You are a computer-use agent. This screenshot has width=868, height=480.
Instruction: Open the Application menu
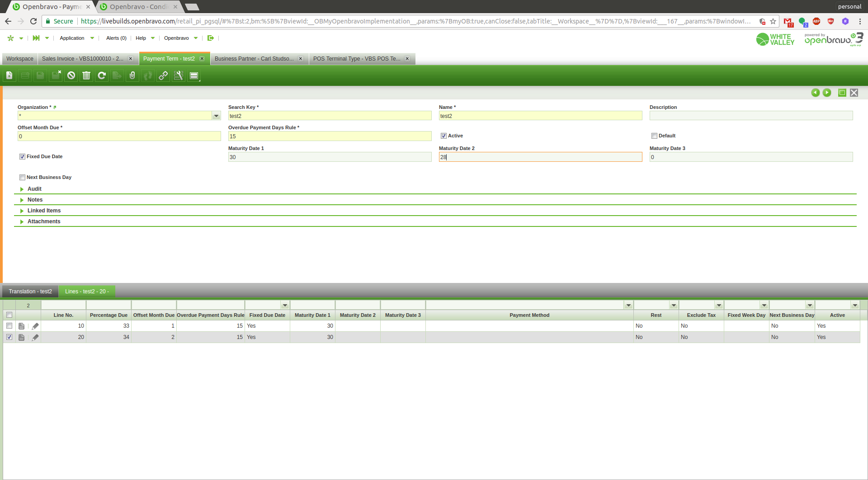coord(72,38)
